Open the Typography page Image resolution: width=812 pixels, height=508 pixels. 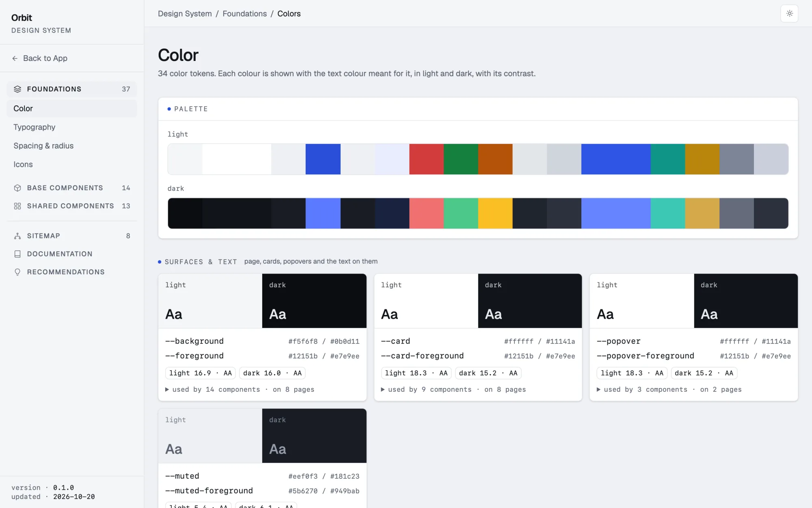(72, 127)
